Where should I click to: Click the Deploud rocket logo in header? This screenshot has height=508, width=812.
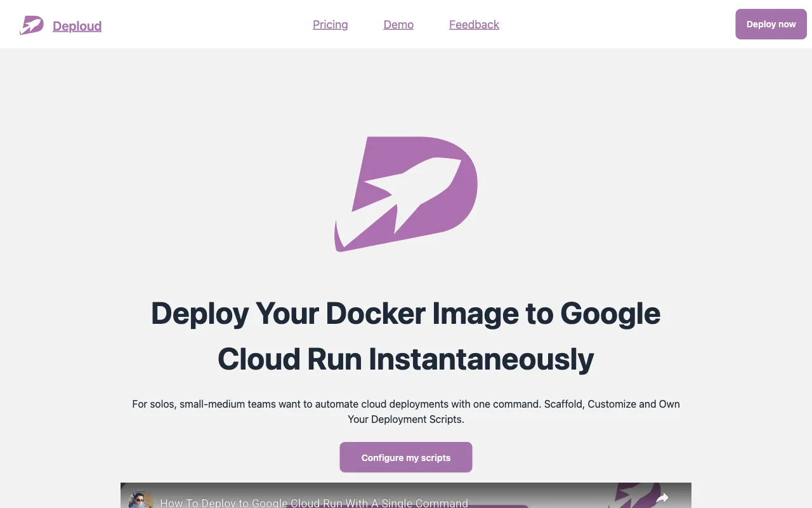[x=32, y=25]
